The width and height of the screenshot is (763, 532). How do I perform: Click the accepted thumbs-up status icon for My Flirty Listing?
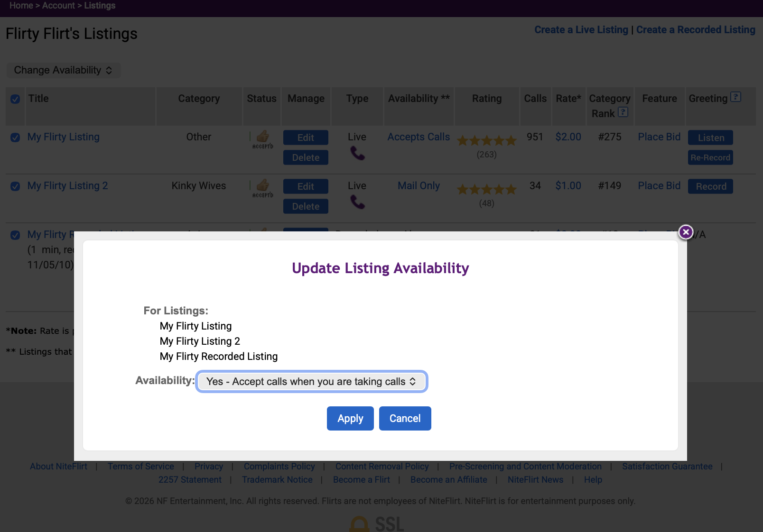click(x=262, y=139)
